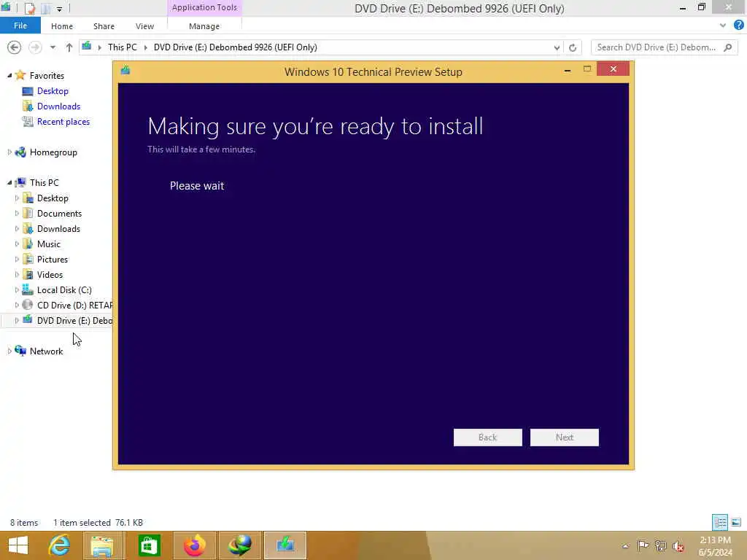Viewport: 747px width, 560px height.
Task: Select This PC in navigation pane
Action: point(44,183)
